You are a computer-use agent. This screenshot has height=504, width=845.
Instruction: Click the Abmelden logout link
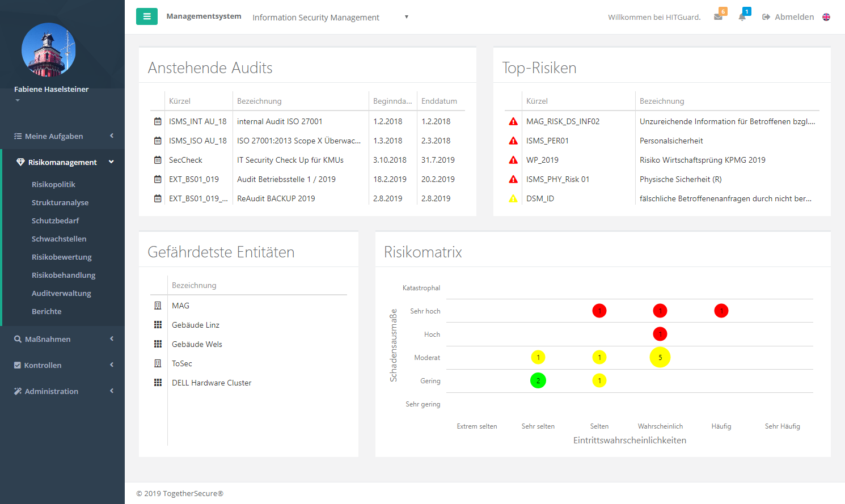[x=788, y=17]
